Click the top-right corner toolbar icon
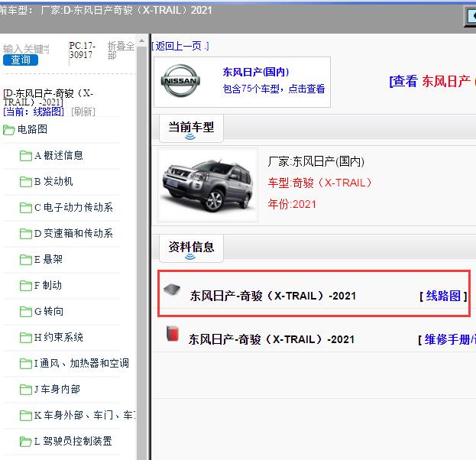 [471, 17]
